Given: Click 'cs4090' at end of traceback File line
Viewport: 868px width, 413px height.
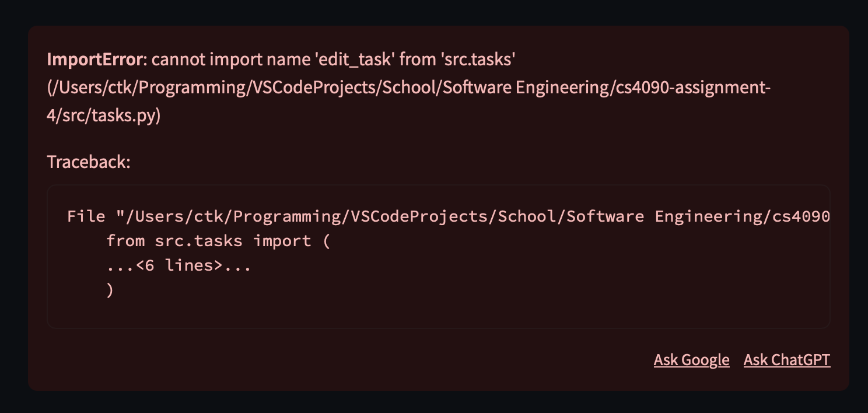Looking at the screenshot, I should [801, 216].
